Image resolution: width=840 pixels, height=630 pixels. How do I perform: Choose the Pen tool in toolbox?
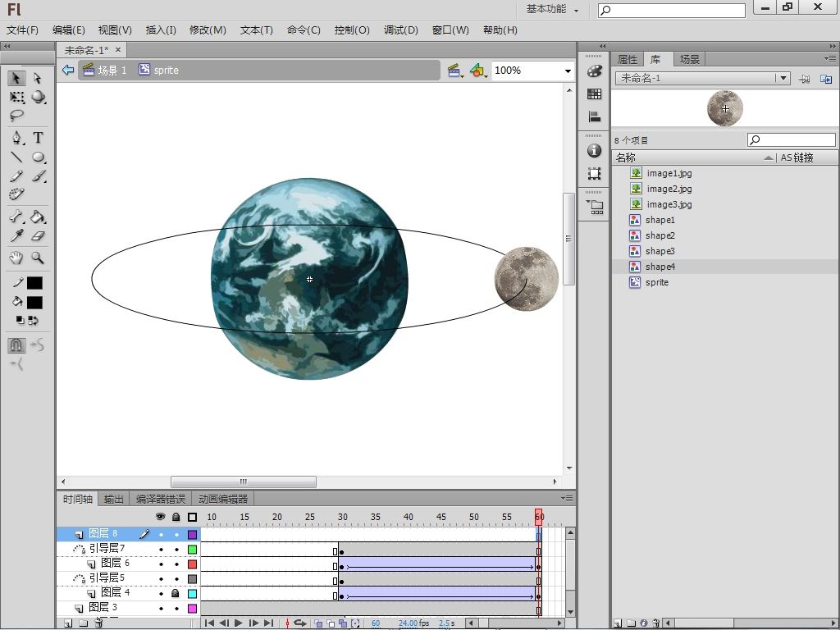(x=16, y=138)
